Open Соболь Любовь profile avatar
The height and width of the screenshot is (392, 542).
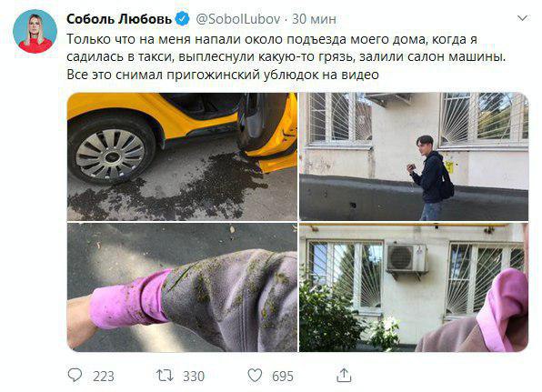[35, 31]
